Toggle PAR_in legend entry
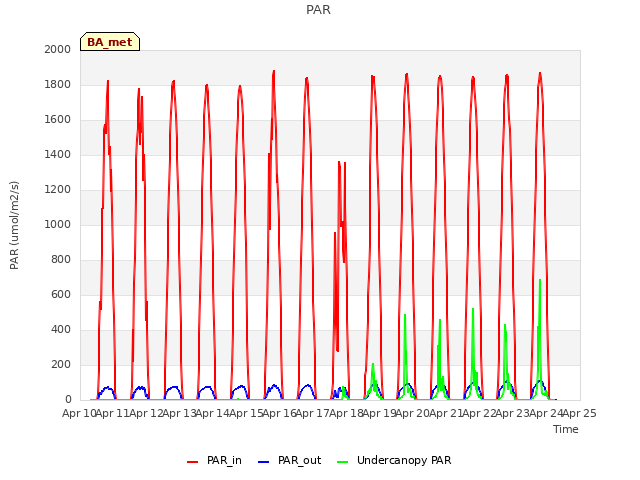Image resolution: width=640 pixels, height=480 pixels. point(214,460)
